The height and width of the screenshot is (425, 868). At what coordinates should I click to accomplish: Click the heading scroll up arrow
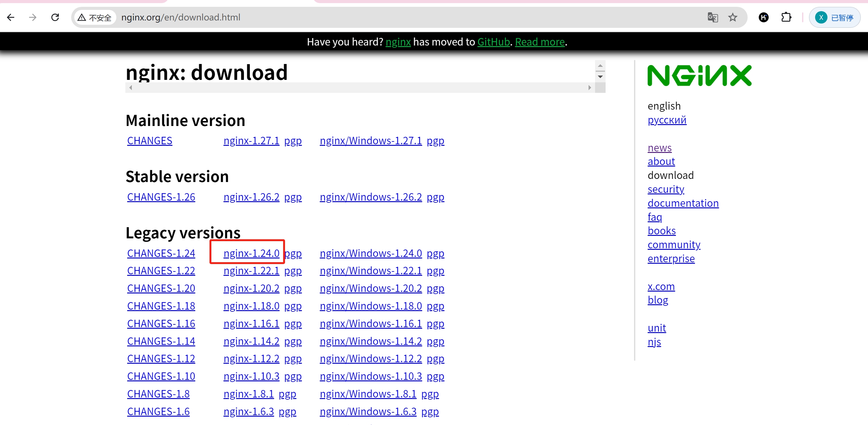(600, 66)
